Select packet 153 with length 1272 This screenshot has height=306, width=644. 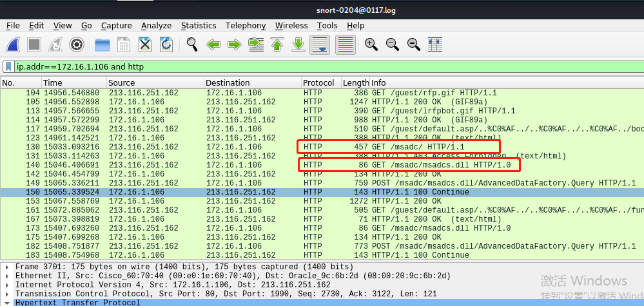pyautogui.click(x=322, y=201)
